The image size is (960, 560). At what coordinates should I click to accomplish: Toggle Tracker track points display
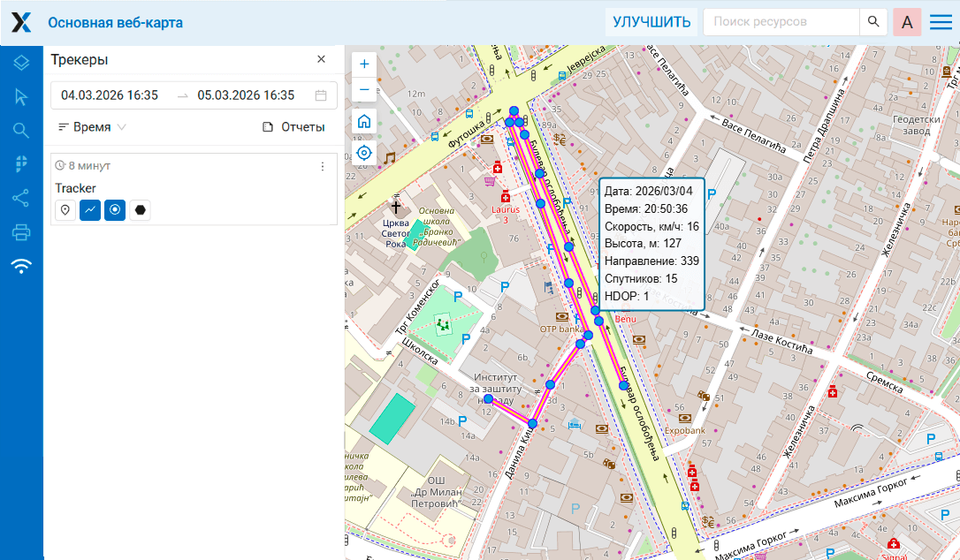pos(114,210)
